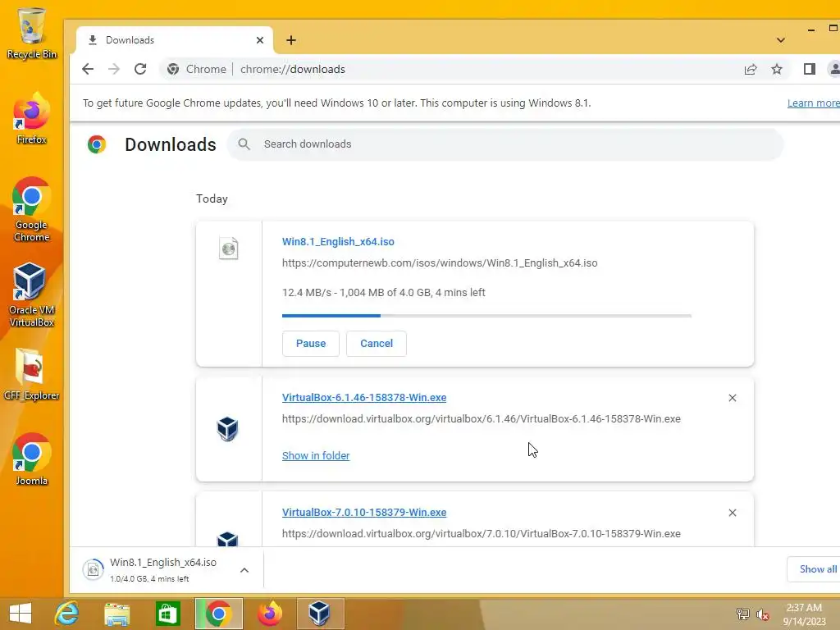Select the Google Chrome desktop shortcut
This screenshot has height=630, width=840.
click(x=32, y=209)
